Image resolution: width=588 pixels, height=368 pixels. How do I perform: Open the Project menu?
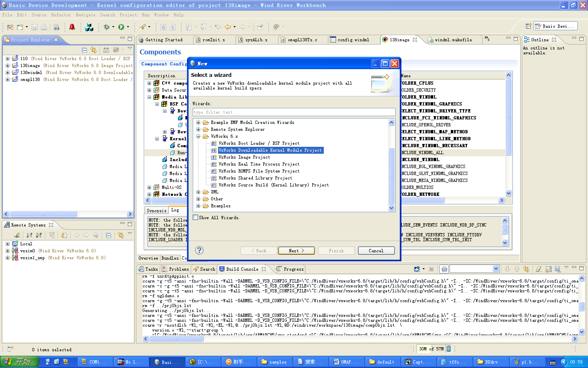128,15
